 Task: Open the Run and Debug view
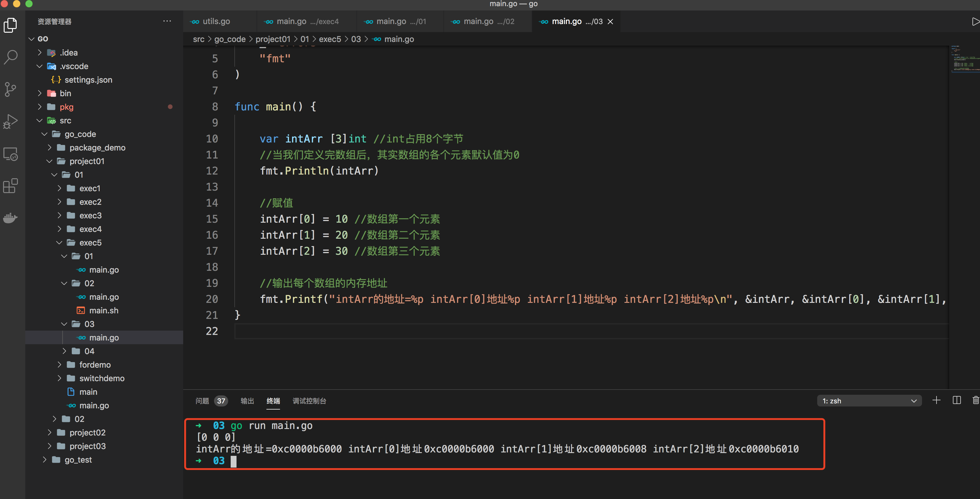pos(10,121)
